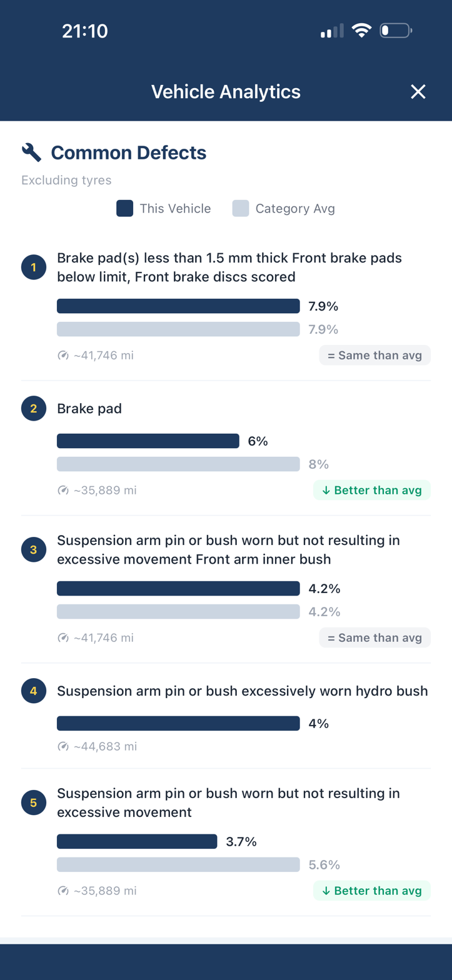Tap the number 3 rank badge

33,550
